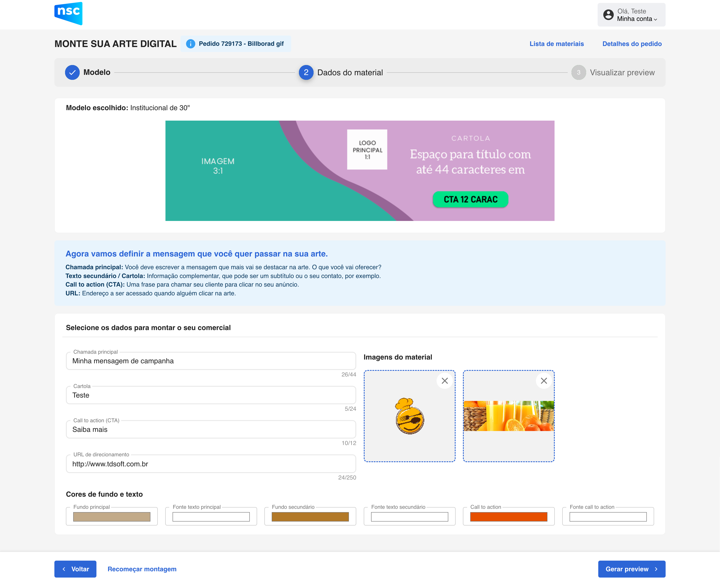Viewport: 720px width, 588px height.
Task: Click step 2 circle Dados do material
Action: point(306,73)
